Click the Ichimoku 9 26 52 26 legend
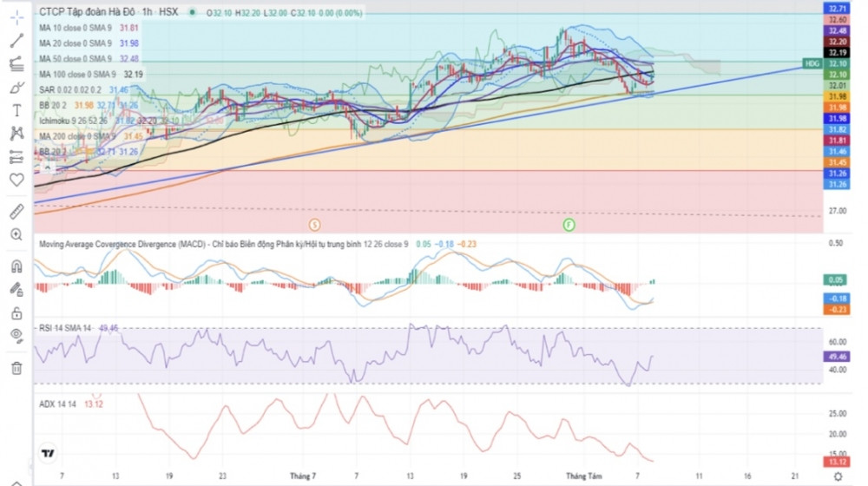Screen dimensions: 868x486 click(x=74, y=121)
